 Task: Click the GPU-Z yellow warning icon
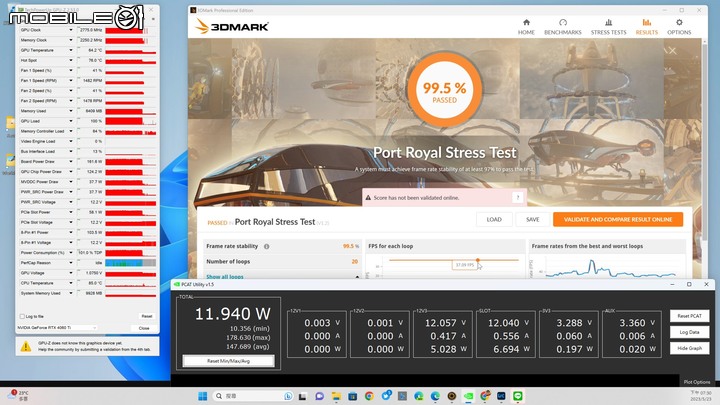[x=26, y=346]
